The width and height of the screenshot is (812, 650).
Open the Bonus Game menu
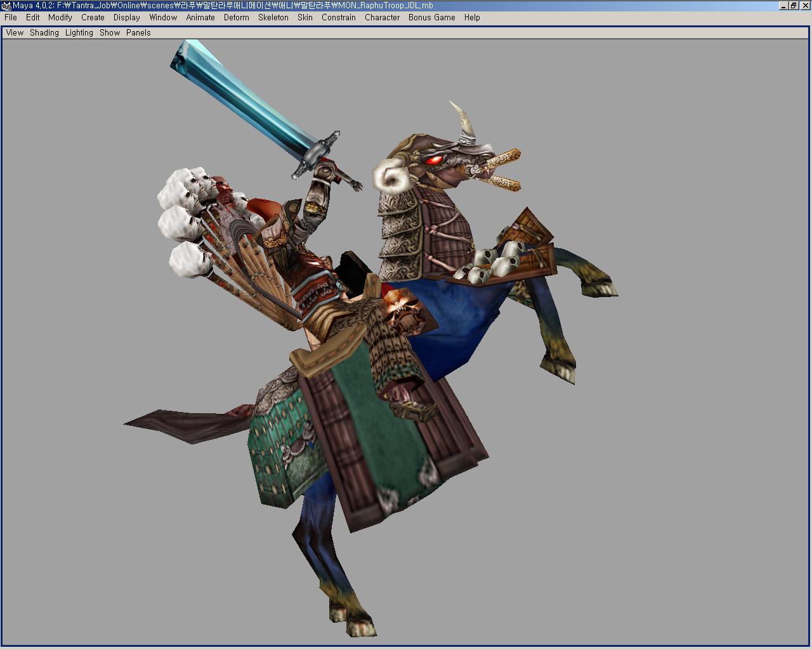(431, 18)
